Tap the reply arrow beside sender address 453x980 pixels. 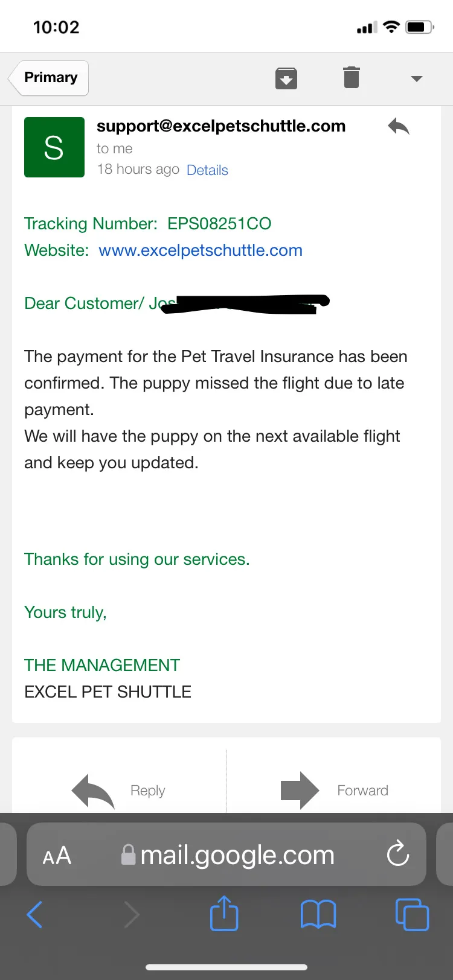(x=399, y=126)
